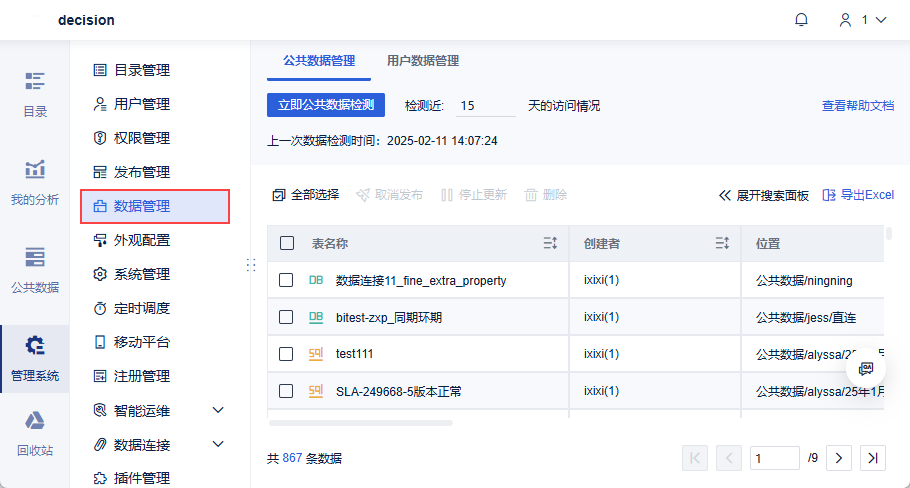Open 权限管理 in the menu

click(x=141, y=138)
